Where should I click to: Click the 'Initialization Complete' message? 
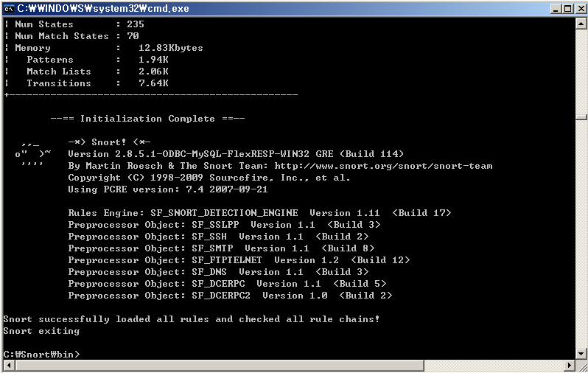point(147,119)
